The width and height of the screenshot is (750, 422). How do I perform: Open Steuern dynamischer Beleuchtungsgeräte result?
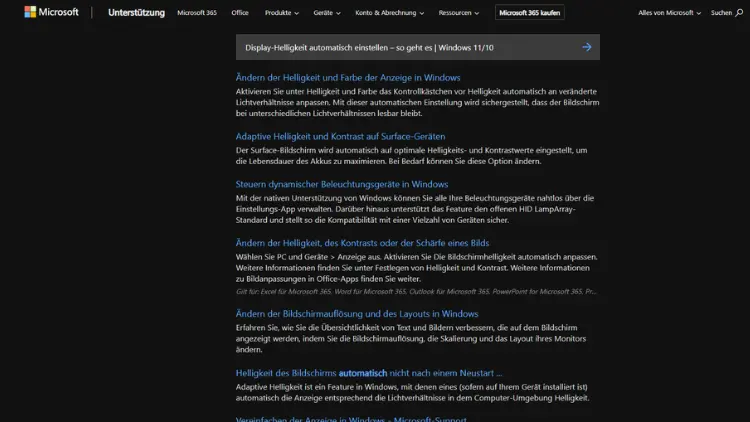[342, 184]
